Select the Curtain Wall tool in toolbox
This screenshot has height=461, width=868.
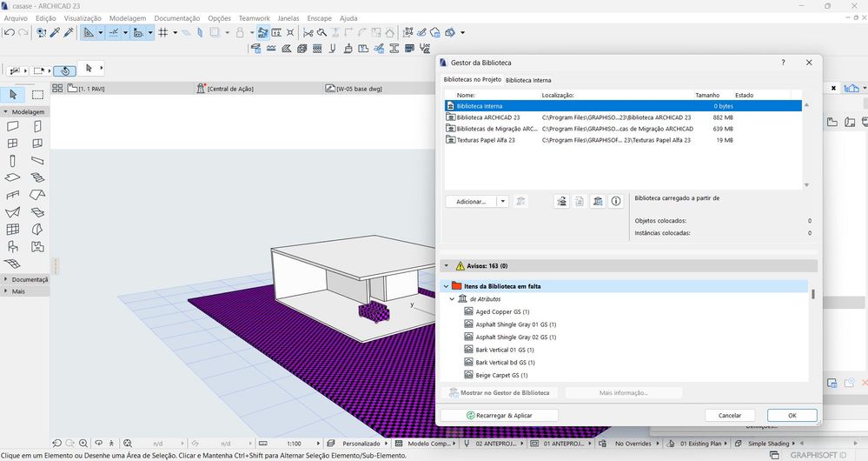click(13, 230)
